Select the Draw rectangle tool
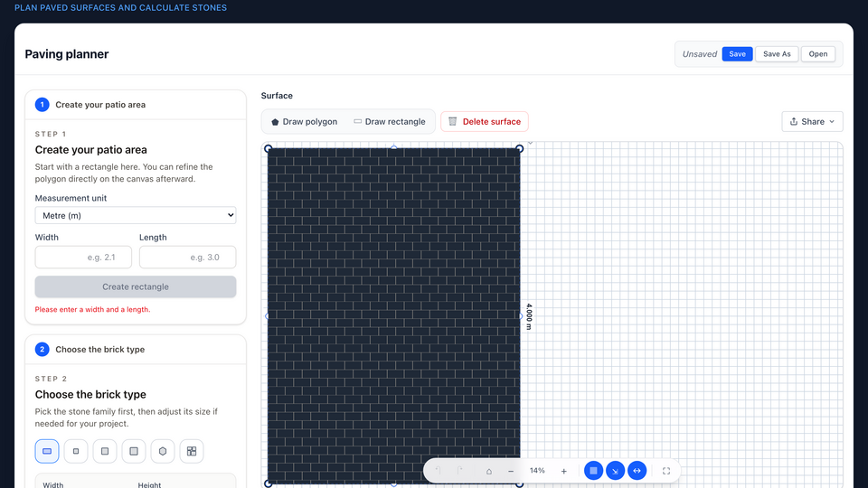This screenshot has width=868, height=488. click(x=390, y=122)
